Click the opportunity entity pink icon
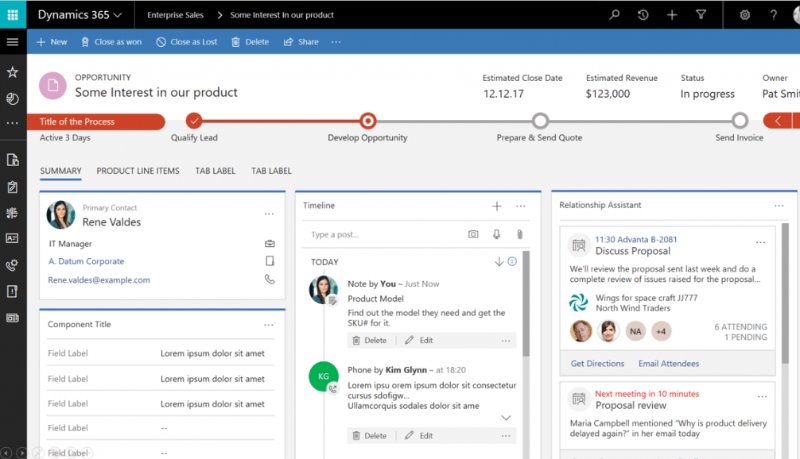Screen dimensions: 800x459 tap(53, 86)
